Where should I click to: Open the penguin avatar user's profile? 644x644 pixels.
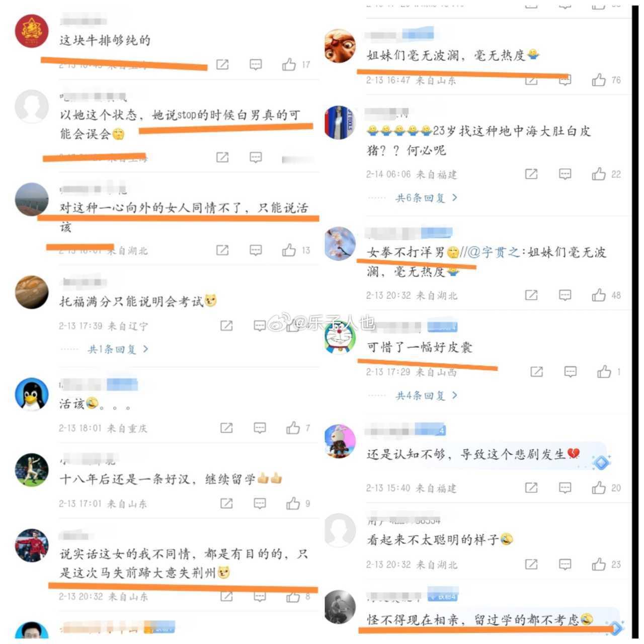point(32,394)
